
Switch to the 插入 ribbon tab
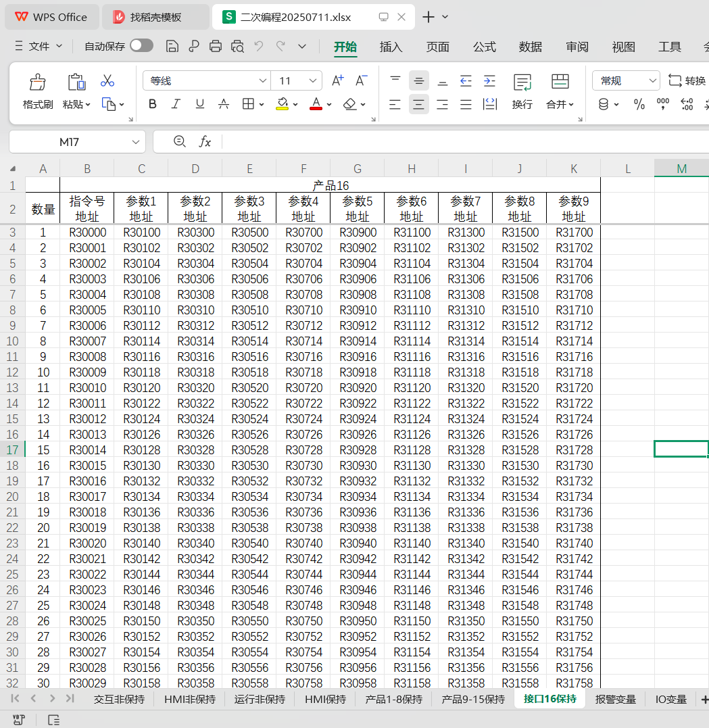click(391, 47)
